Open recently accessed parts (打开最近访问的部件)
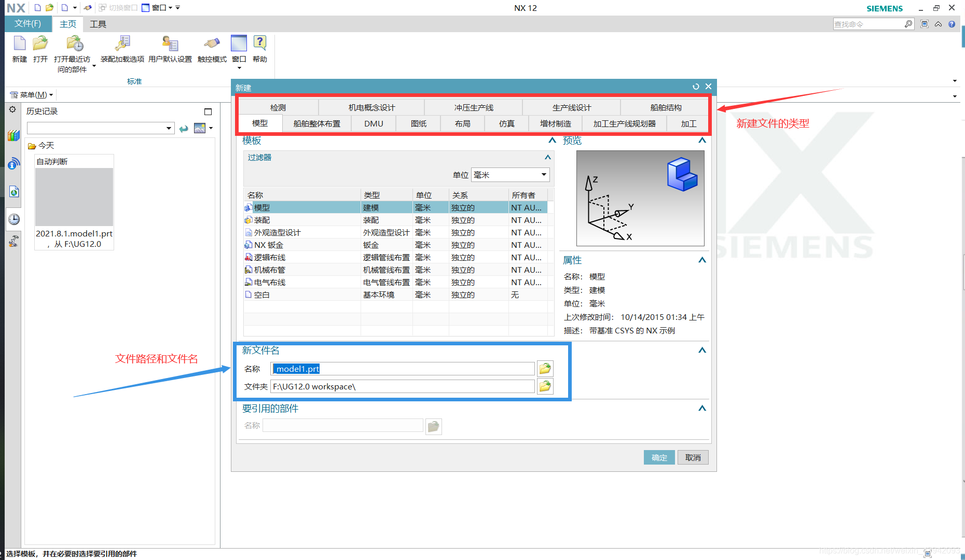Viewport: 965px width, 560px height. pos(73,53)
